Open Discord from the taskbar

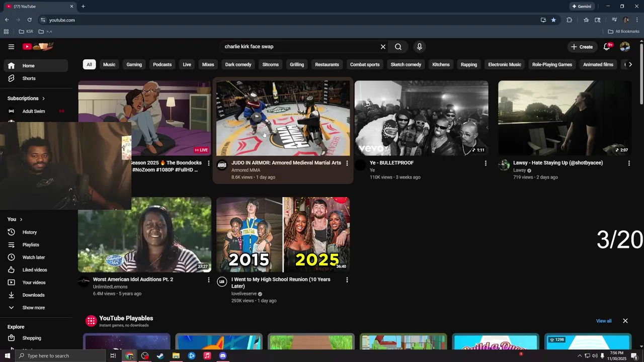pos(223,356)
